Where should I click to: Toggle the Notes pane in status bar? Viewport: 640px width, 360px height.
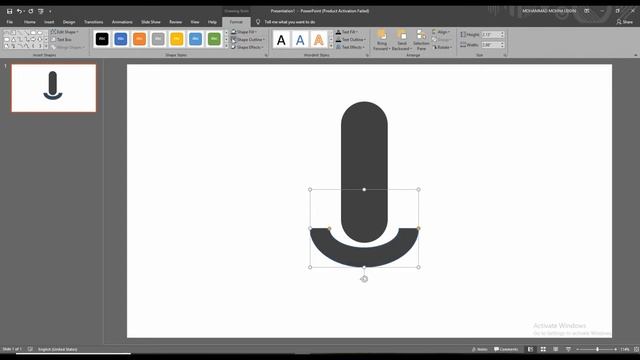coord(480,349)
